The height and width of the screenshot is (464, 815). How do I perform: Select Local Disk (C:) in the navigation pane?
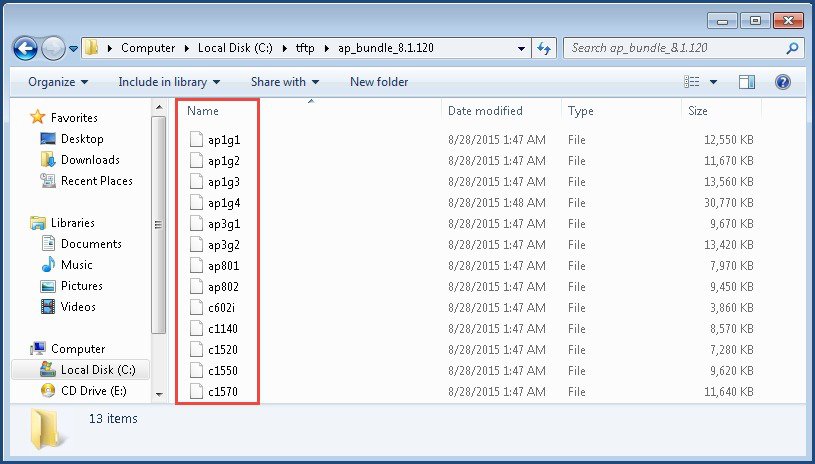(98, 370)
